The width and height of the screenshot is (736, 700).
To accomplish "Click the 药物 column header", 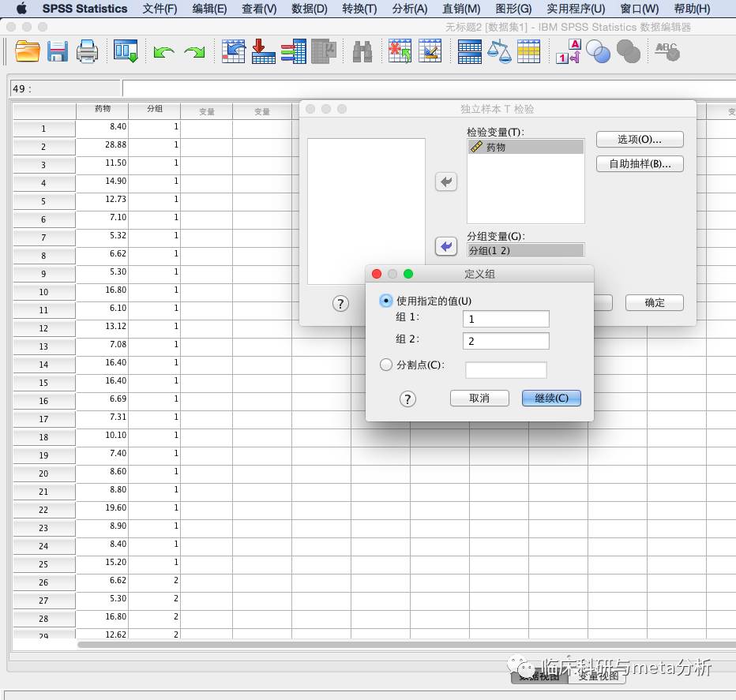I will click(103, 110).
